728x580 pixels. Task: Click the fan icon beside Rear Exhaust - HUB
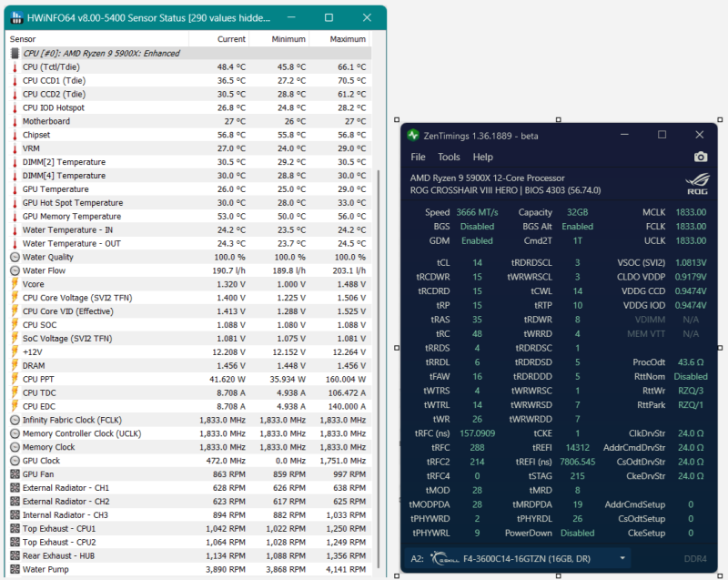15,555
